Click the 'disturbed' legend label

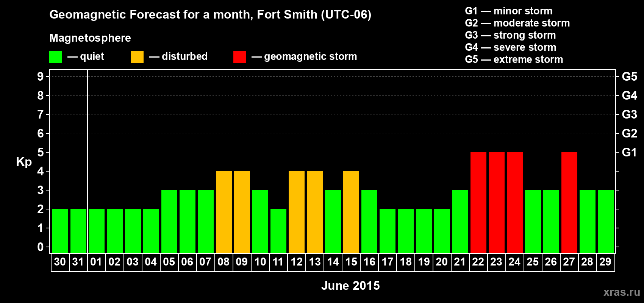(x=184, y=56)
